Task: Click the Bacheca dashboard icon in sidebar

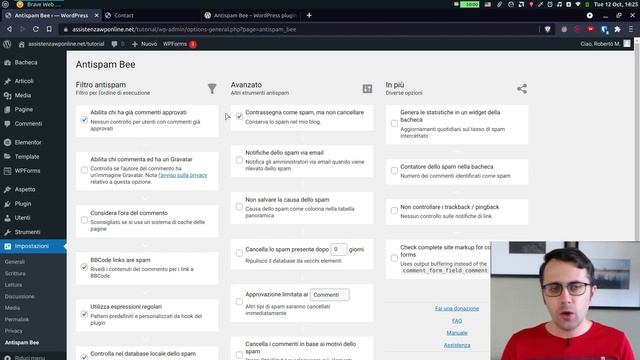Action: click(7, 62)
